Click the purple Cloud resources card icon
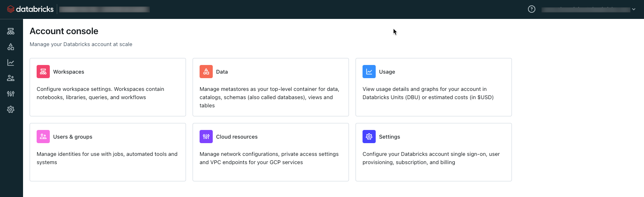 click(x=206, y=137)
